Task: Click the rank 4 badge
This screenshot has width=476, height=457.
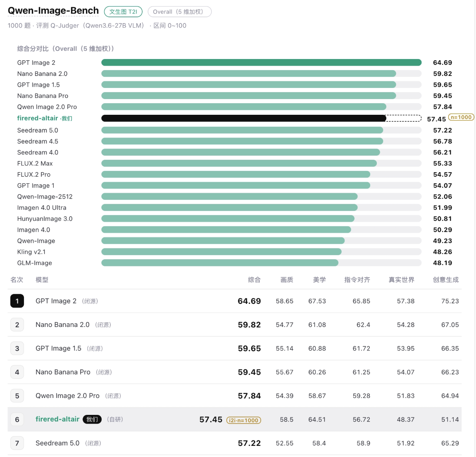Action: point(17,372)
